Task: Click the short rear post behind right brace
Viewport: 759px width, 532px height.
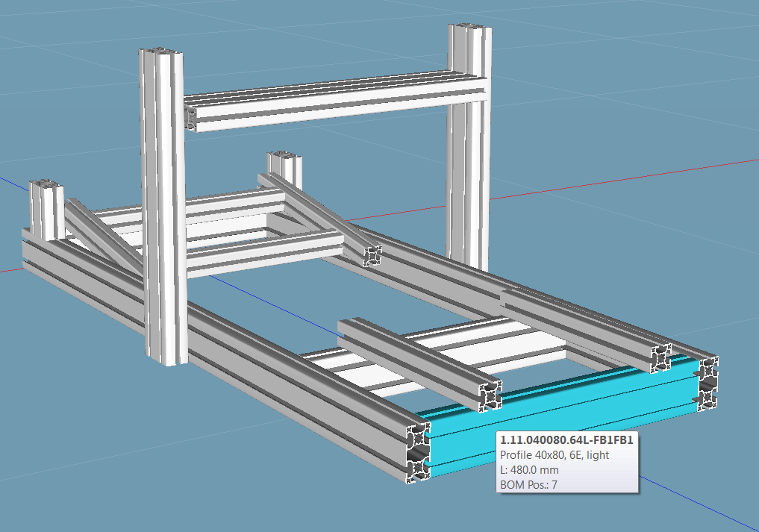Action: (x=284, y=168)
